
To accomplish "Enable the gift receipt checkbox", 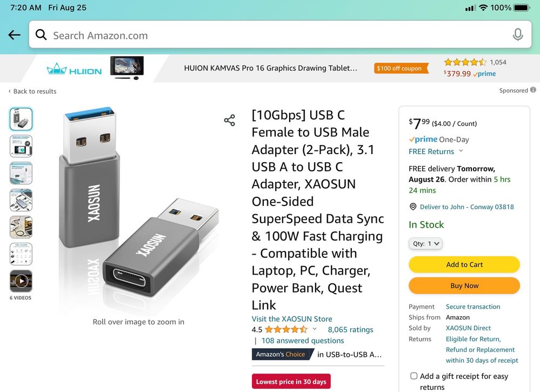I will pos(414,376).
